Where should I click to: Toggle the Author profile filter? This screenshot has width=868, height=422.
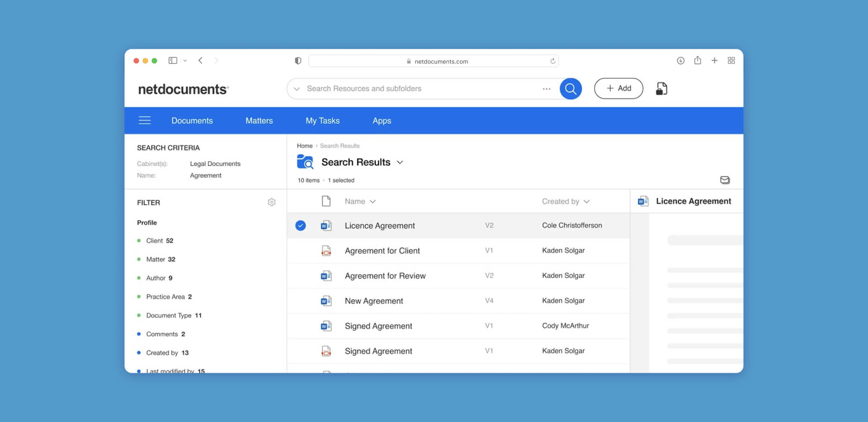pos(155,278)
